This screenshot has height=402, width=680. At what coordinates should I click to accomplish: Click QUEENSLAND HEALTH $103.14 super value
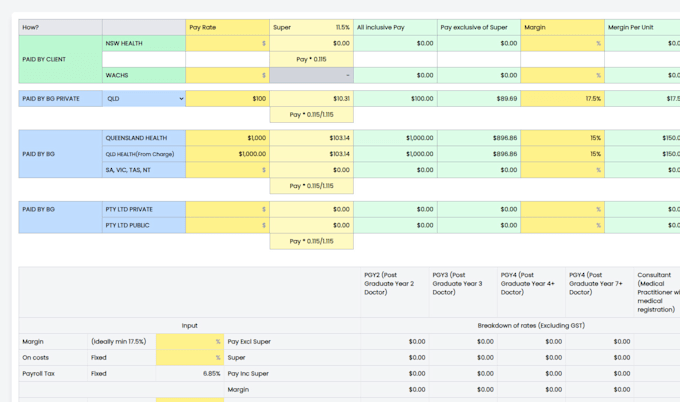(x=339, y=138)
